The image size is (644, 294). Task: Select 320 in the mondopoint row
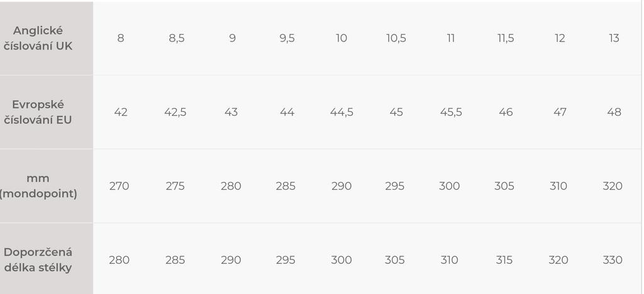tap(613, 186)
